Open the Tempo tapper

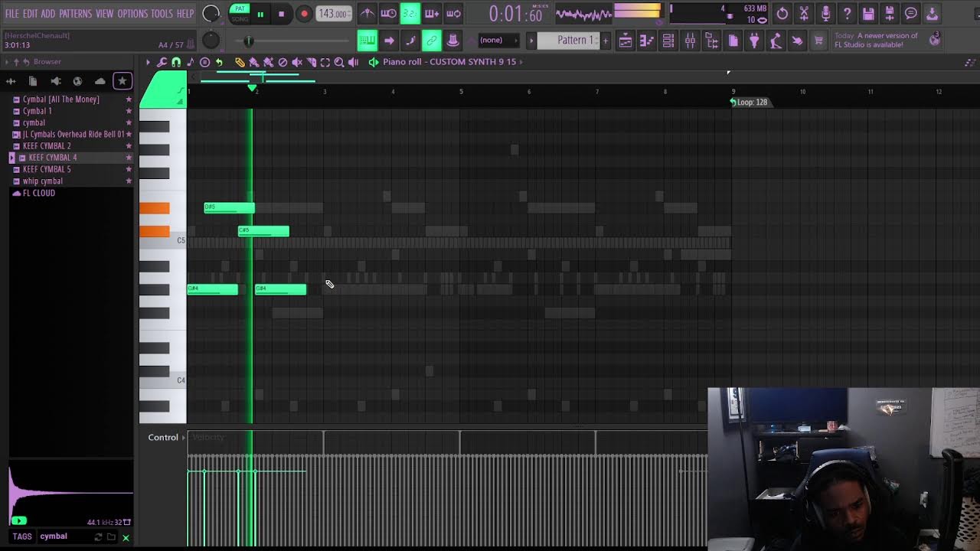(x=776, y=41)
